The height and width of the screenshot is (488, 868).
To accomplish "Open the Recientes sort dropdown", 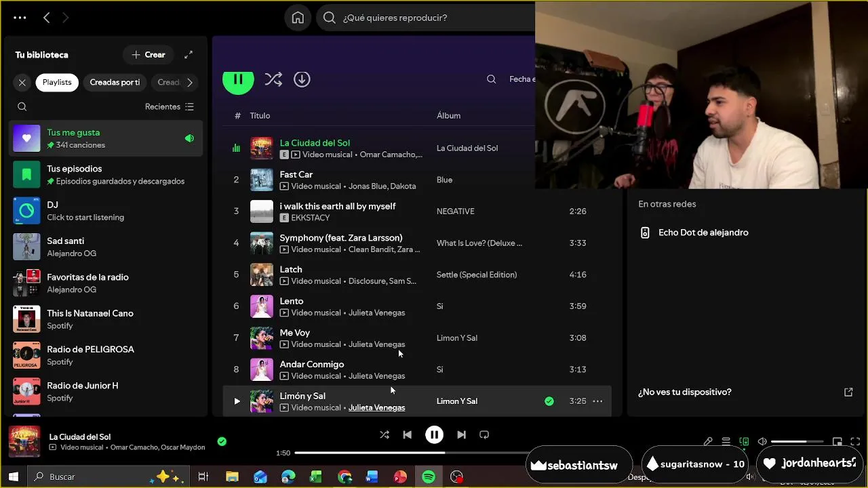I will [x=170, y=106].
